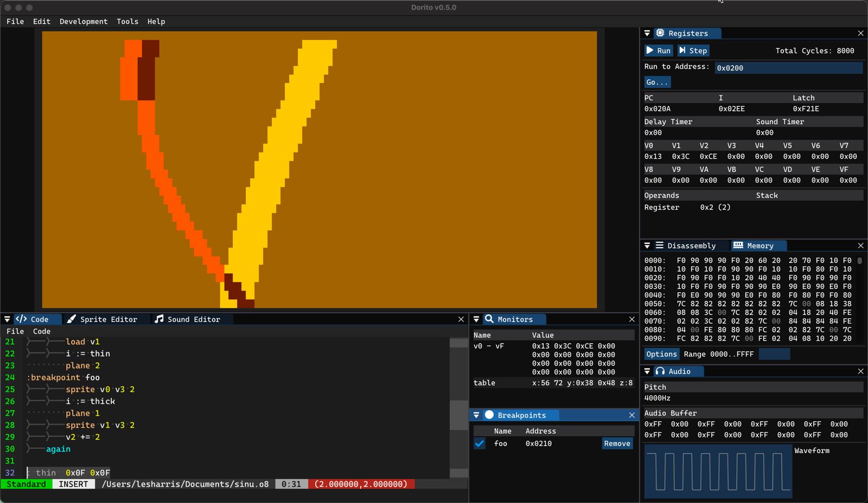The width and height of the screenshot is (868, 503).
Task: Open the Tools menu
Action: (x=127, y=22)
